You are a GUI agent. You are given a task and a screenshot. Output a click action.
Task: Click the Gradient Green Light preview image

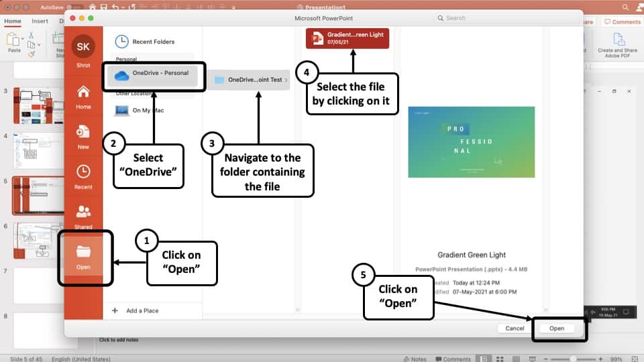[x=472, y=142]
